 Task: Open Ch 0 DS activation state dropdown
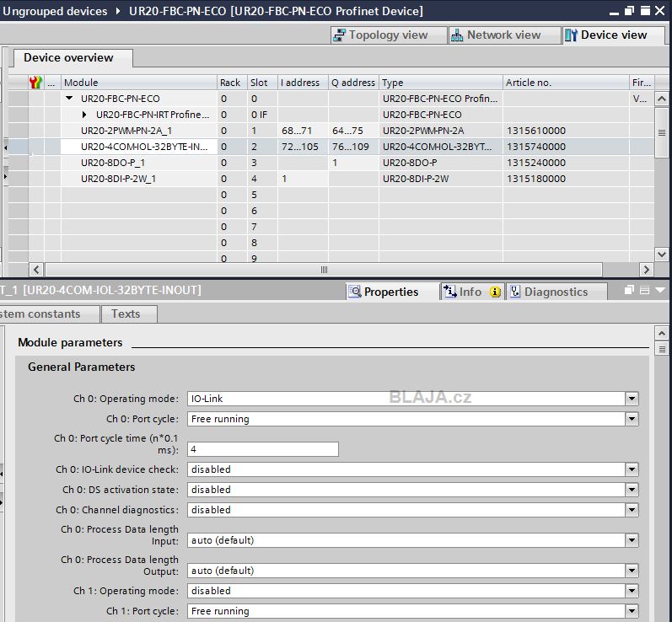[x=632, y=490]
